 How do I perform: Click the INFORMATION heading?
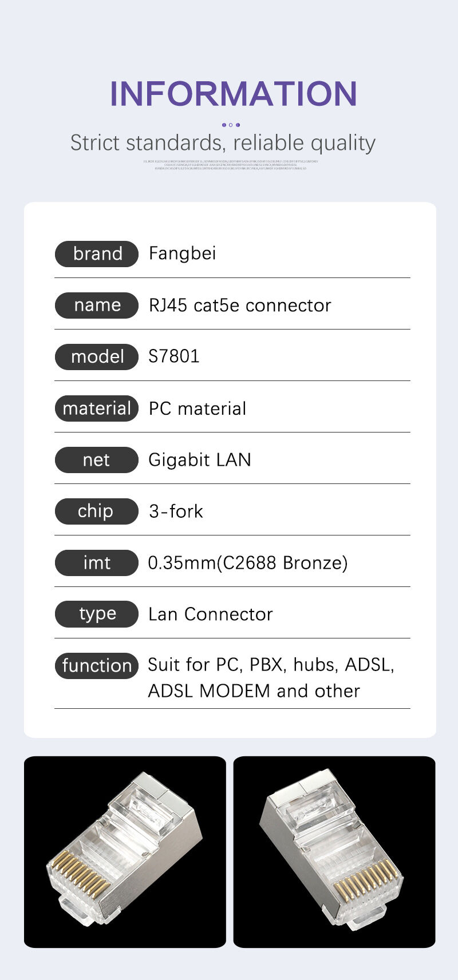(x=233, y=93)
